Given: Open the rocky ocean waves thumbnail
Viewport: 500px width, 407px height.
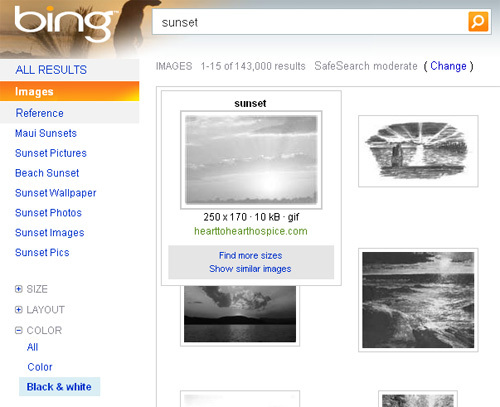Looking at the screenshot, I should (418, 300).
